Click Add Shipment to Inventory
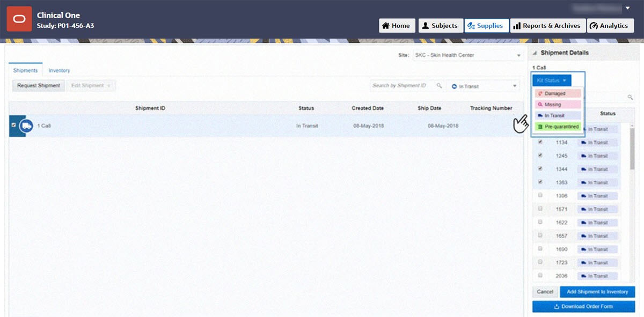This screenshot has width=644, height=317. pyautogui.click(x=597, y=292)
